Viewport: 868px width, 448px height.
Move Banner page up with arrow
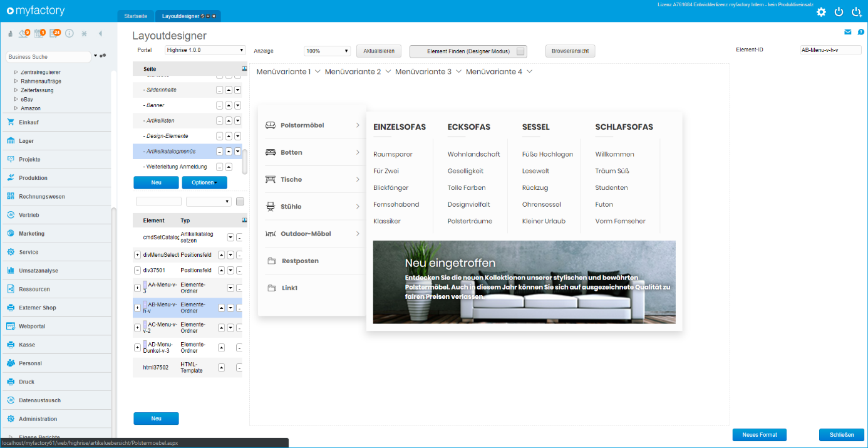[229, 105]
